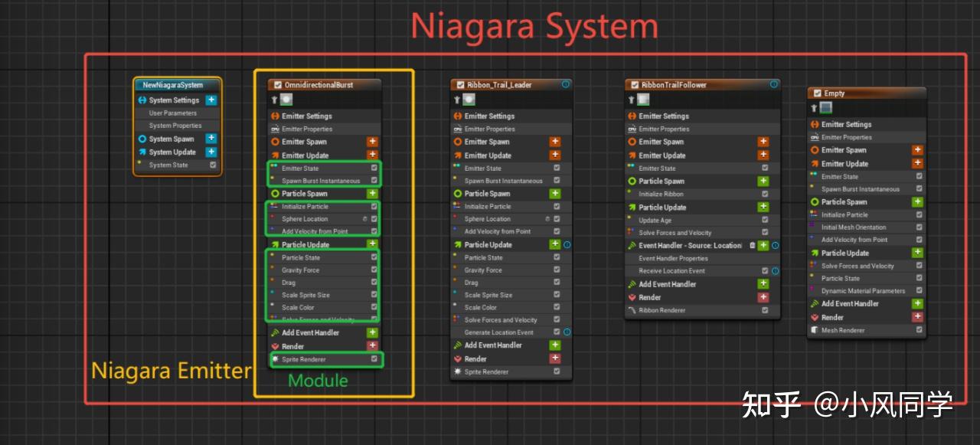Open Emitter Properties in RibbonTrailFollower
This screenshot has width=980, height=445.
[664, 129]
